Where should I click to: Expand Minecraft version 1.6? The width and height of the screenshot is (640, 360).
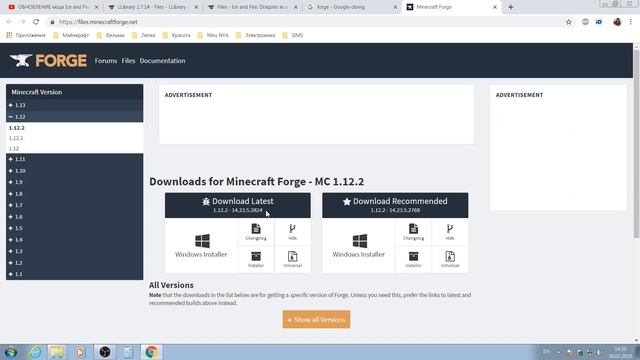pos(75,217)
